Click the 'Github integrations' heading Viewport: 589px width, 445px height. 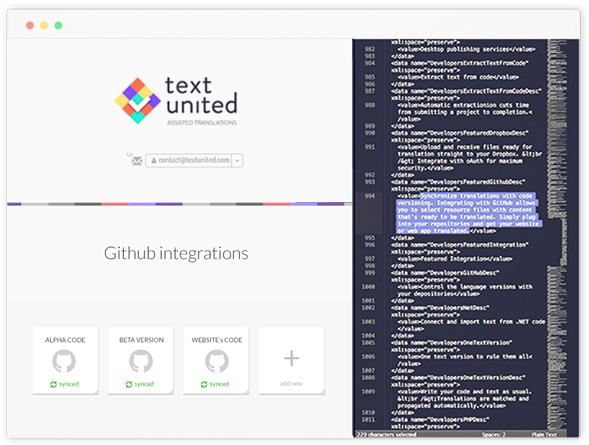176,253
